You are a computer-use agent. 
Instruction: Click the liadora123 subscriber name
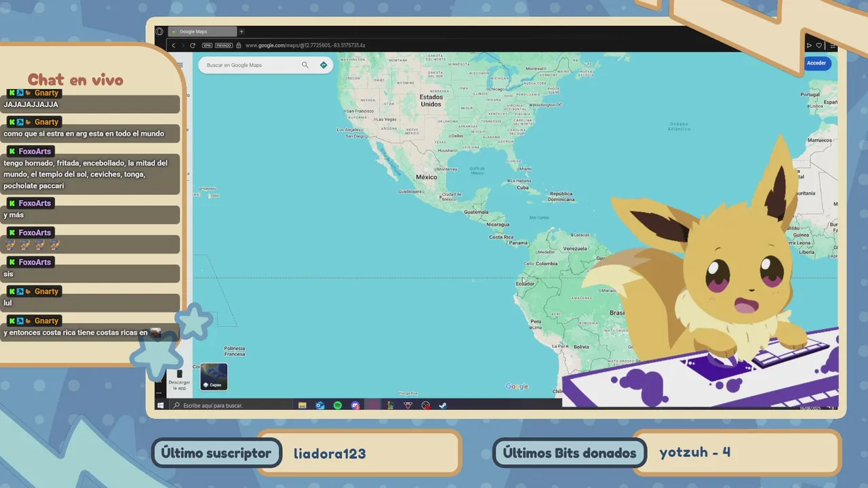coord(330,453)
